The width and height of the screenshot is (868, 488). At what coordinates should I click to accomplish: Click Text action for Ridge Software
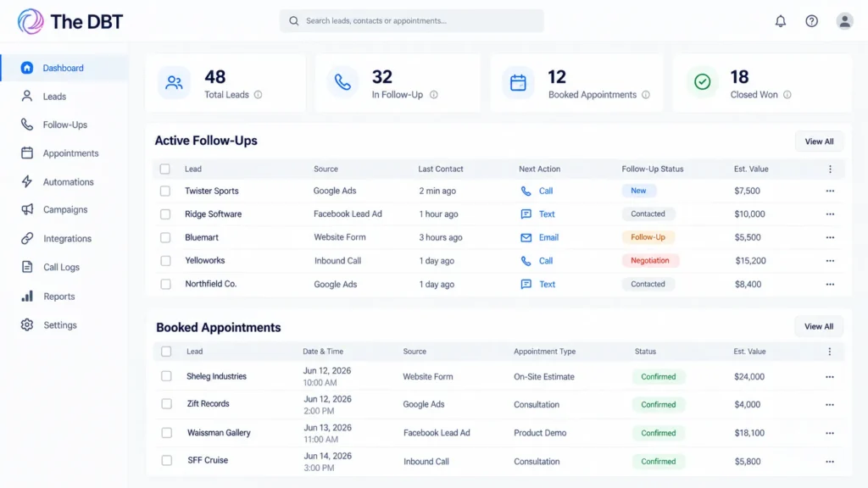point(538,214)
